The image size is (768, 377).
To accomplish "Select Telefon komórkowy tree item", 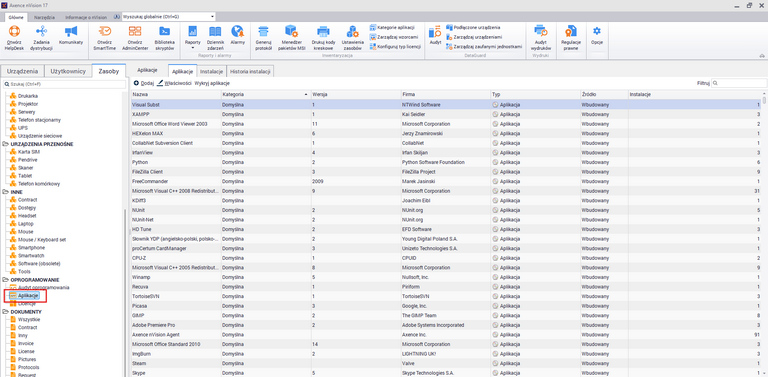I will [39, 184].
